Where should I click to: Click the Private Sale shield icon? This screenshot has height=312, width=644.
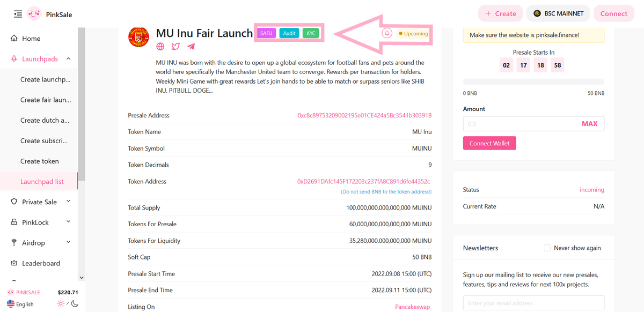[14, 202]
